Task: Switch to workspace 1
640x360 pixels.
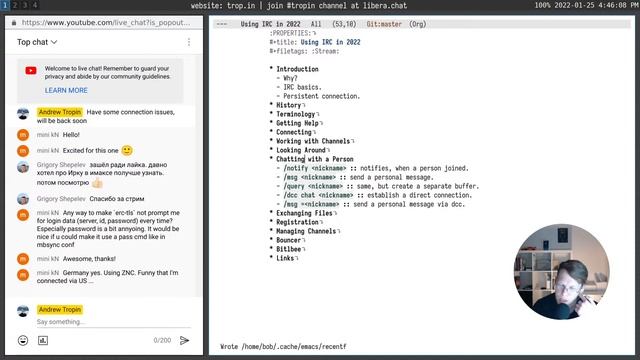Action: point(5,5)
